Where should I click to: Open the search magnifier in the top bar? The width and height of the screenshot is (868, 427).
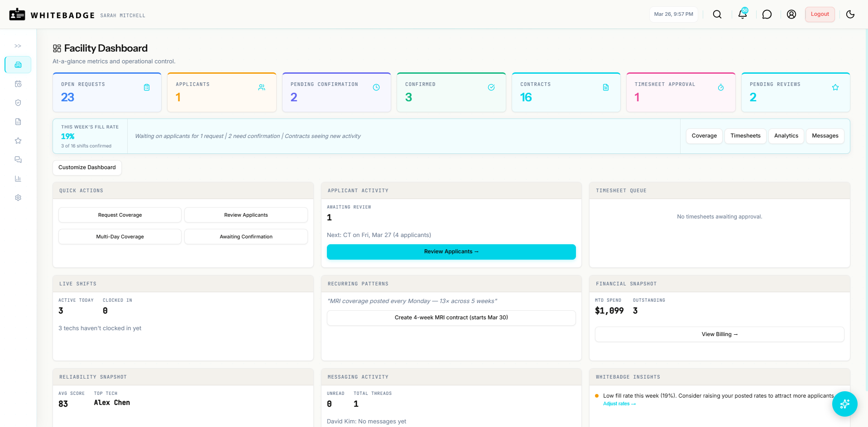point(717,14)
